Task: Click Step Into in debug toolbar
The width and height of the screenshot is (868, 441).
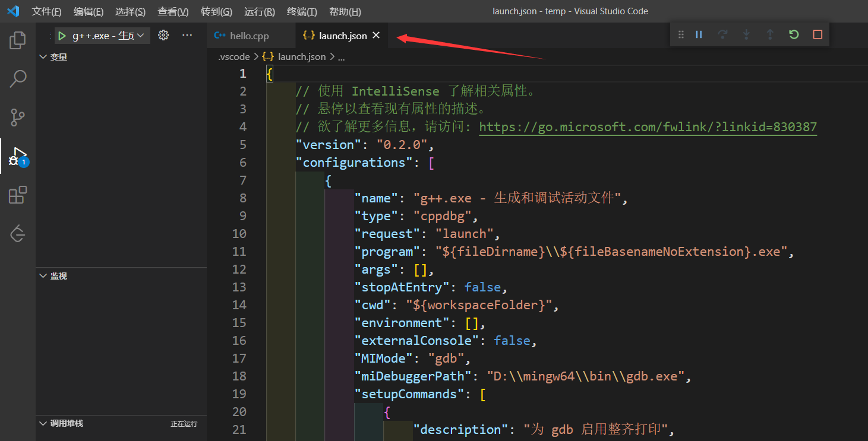Action: pyautogui.click(x=746, y=35)
